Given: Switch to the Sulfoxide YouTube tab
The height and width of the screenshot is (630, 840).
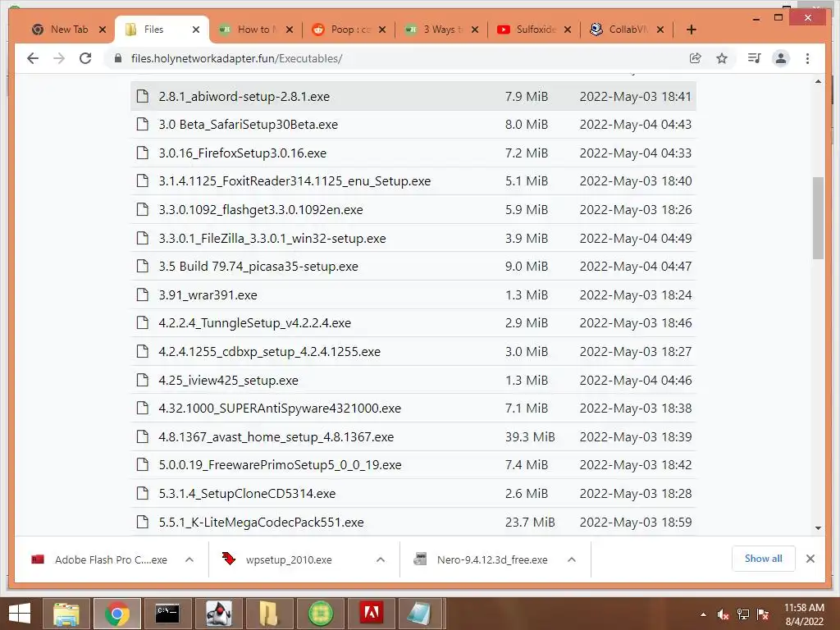Looking at the screenshot, I should (x=535, y=30).
